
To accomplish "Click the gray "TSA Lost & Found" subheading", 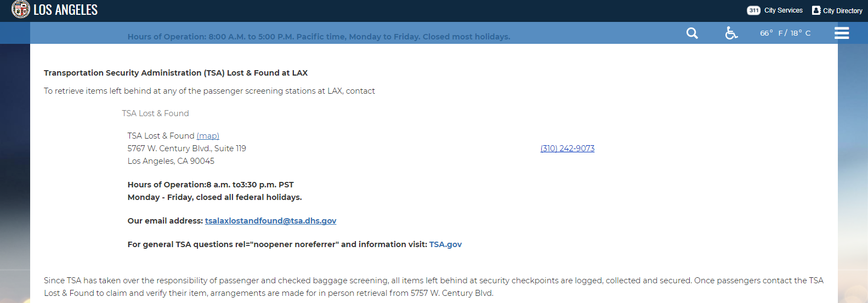I will [x=155, y=113].
